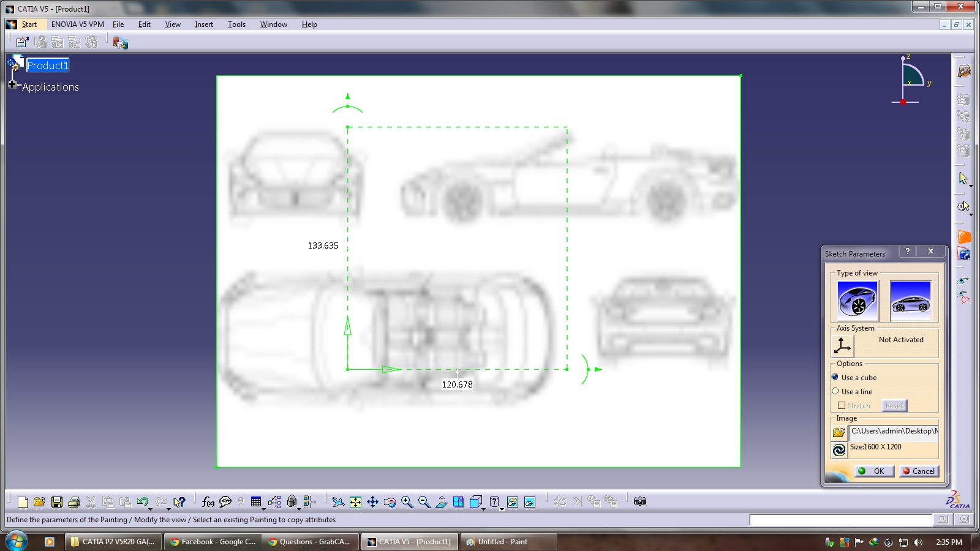Screen dimensions: 980x551
Task: Select the Use a cube radio button
Action: pos(835,377)
